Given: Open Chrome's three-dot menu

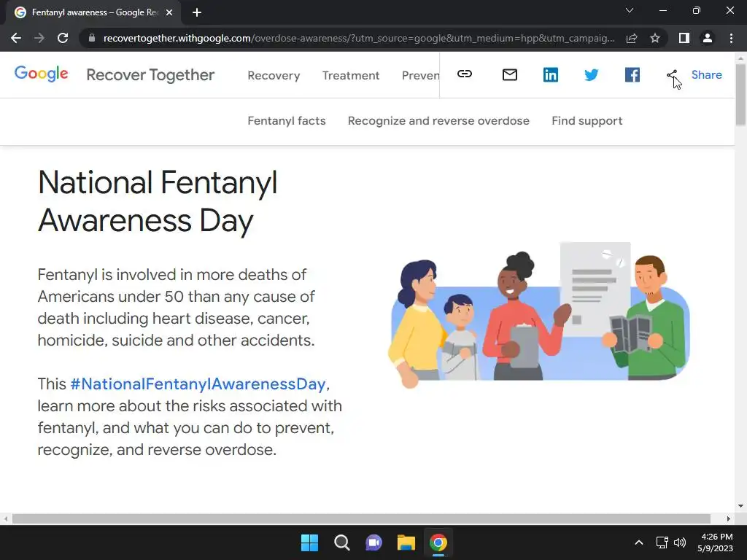Looking at the screenshot, I should coord(731,38).
